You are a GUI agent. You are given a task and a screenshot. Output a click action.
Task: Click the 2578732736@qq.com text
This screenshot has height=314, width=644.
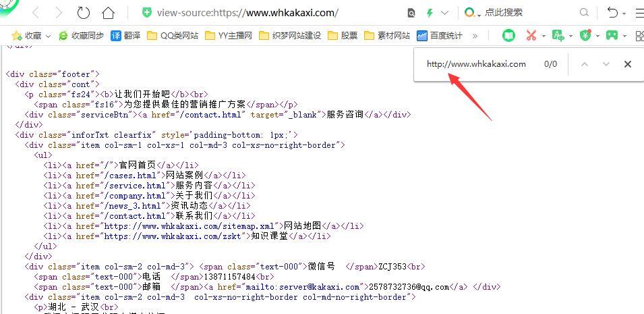[409, 287]
